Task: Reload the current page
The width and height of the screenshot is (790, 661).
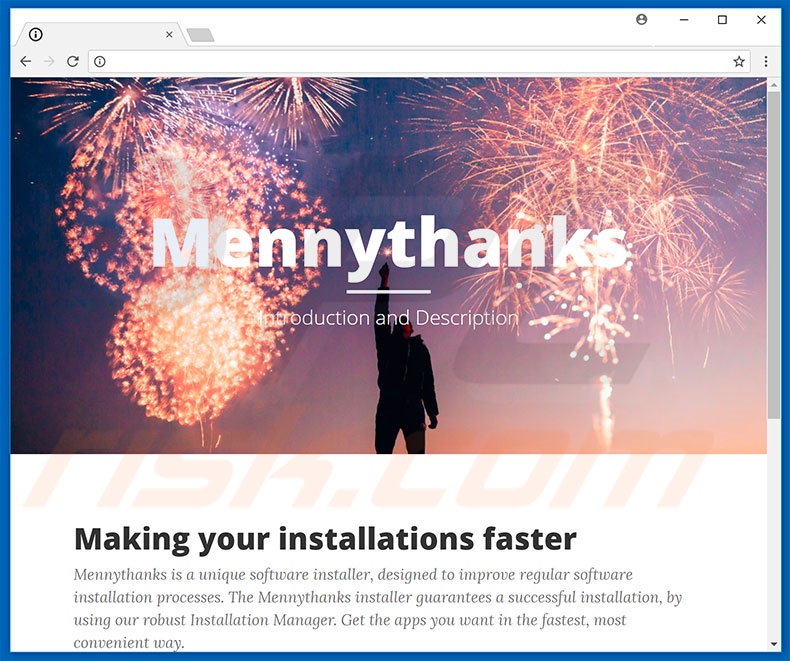Action: (73, 62)
